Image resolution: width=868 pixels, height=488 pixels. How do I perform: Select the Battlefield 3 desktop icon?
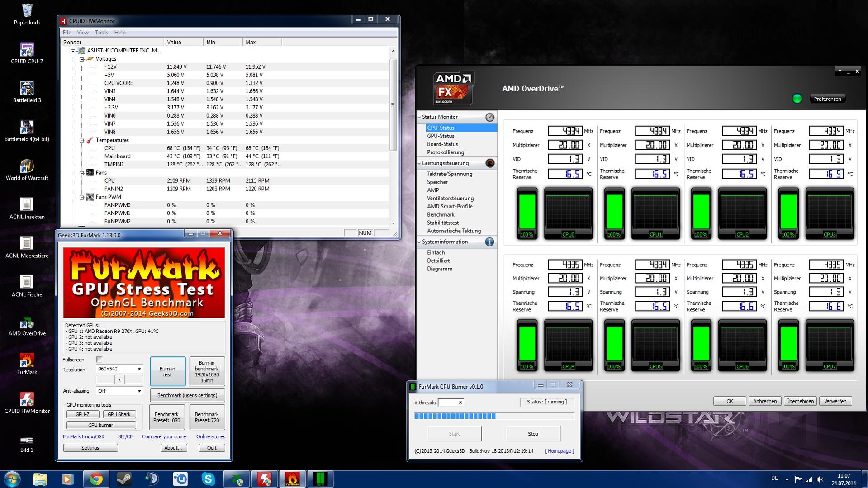[27, 92]
